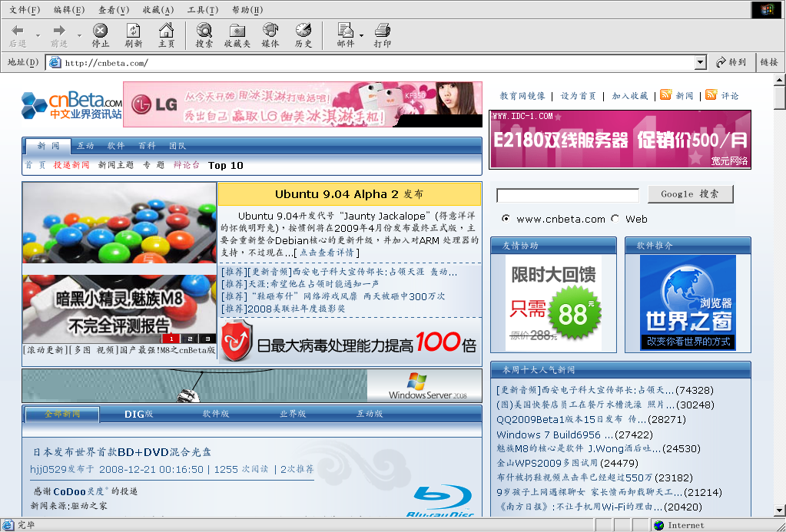
Task: Select slide number 3 on image carousel
Action: [207, 339]
